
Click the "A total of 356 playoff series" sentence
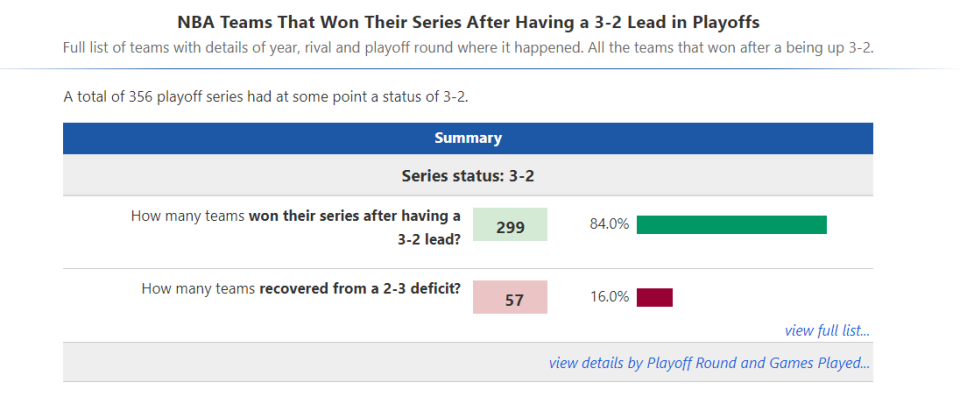(266, 97)
